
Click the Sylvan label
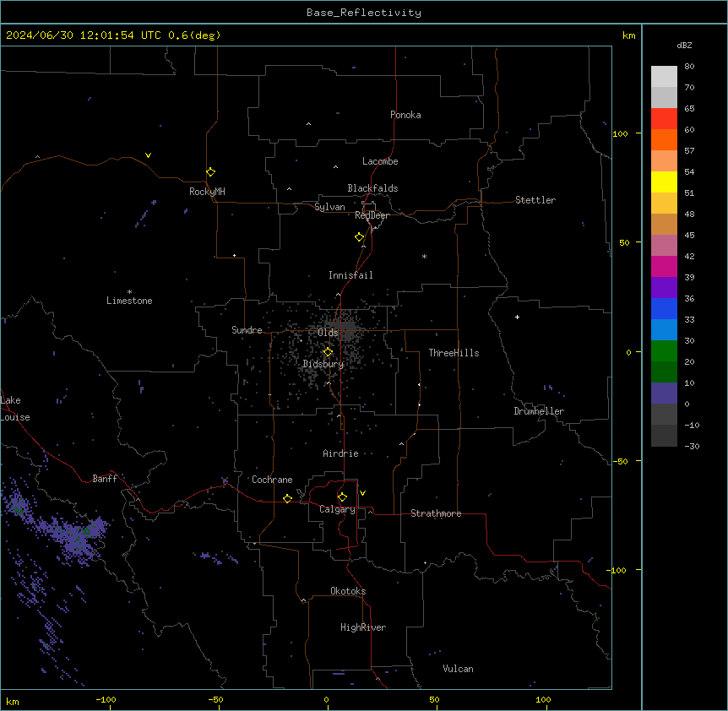(x=329, y=207)
